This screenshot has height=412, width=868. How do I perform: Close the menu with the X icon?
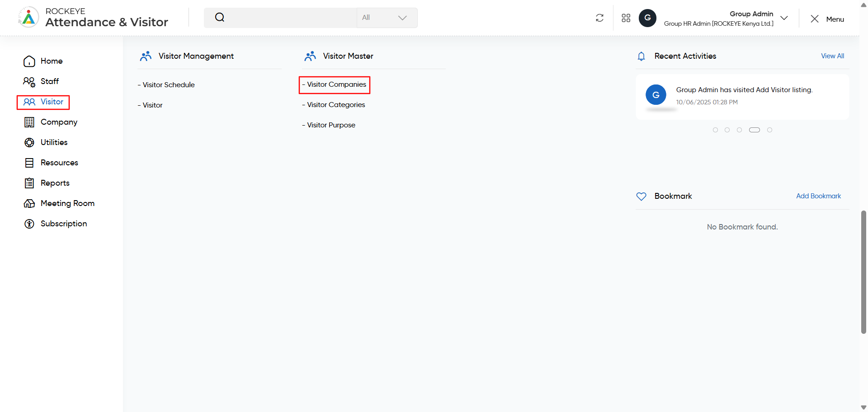[x=815, y=19]
